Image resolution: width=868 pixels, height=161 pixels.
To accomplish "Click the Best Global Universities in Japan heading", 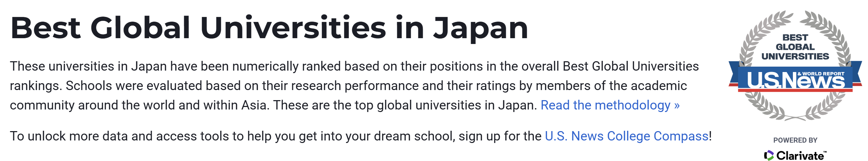I will pos(269,28).
